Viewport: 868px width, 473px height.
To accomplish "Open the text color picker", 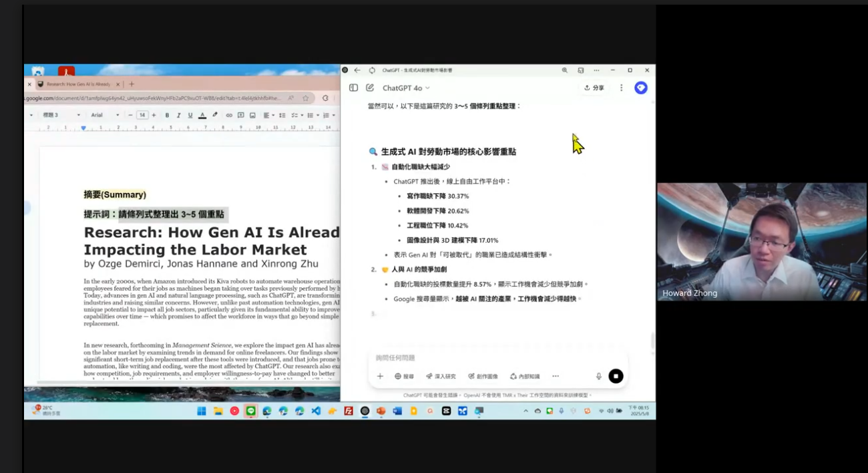I will [x=202, y=116].
